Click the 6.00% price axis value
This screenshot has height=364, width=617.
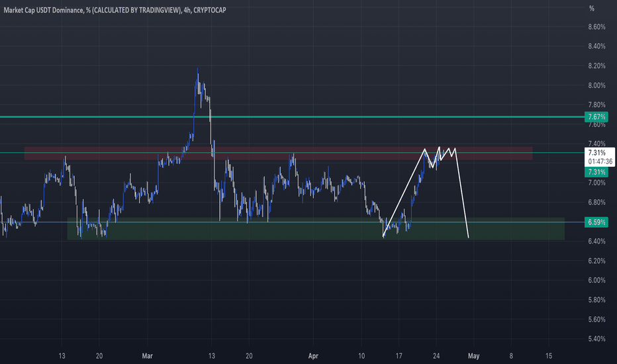[x=596, y=280]
